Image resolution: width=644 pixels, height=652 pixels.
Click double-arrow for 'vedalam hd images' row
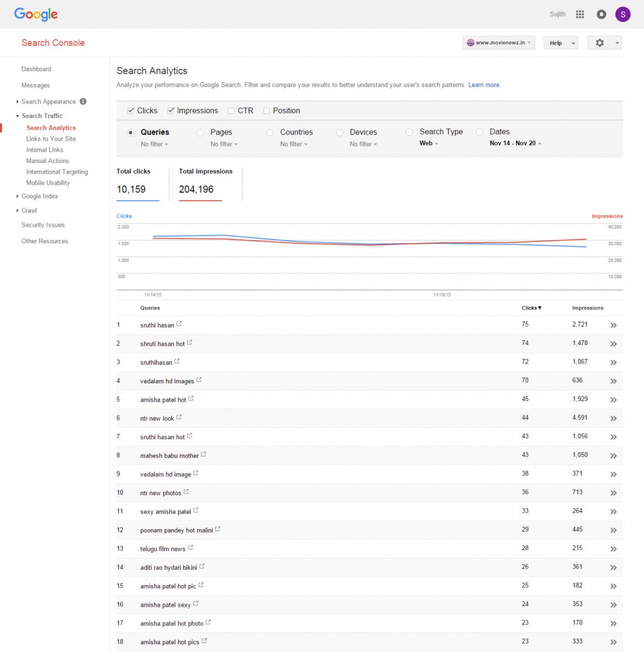613,381
